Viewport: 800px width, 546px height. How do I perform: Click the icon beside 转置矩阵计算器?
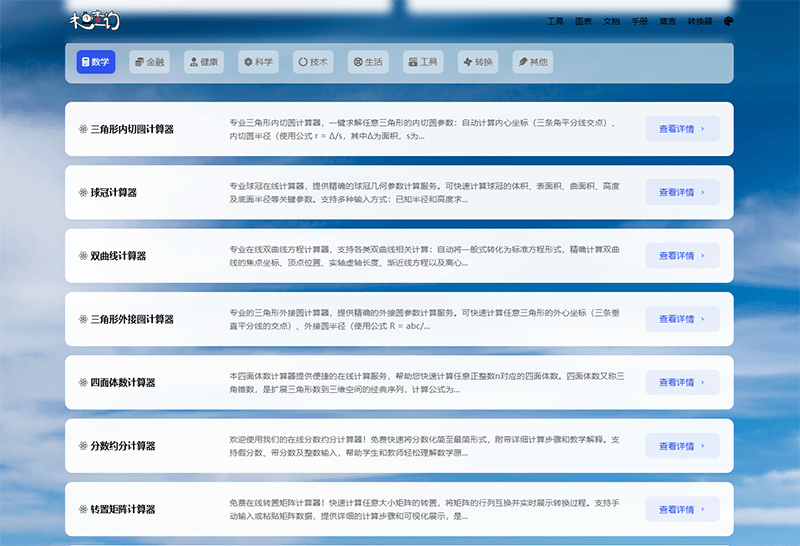tap(83, 509)
